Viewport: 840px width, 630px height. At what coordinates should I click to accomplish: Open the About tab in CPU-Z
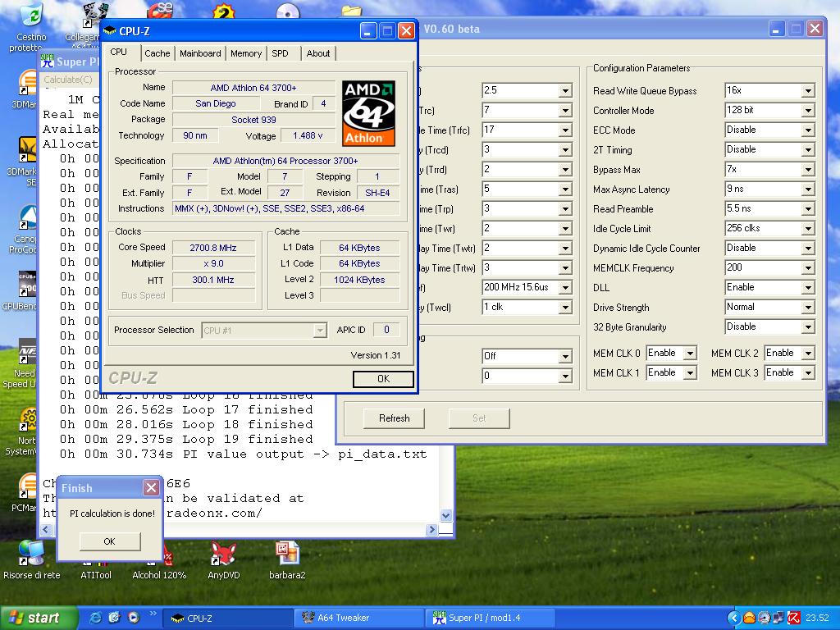318,53
